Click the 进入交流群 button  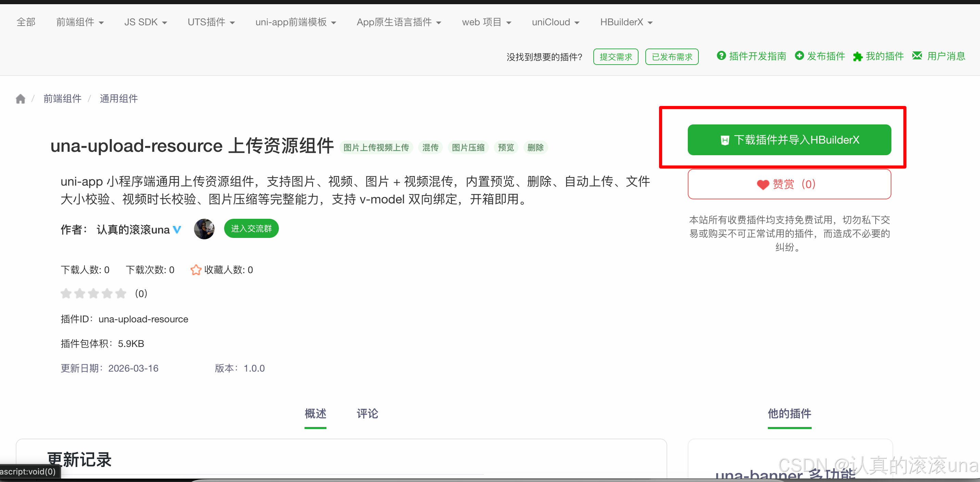coord(251,228)
